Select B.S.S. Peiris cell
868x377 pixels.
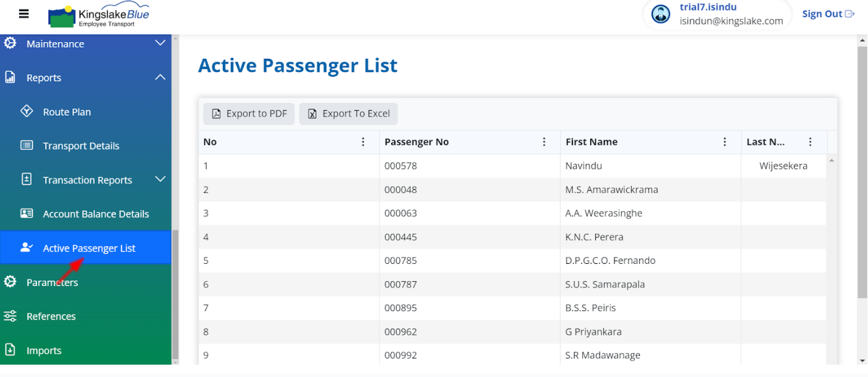[x=591, y=308]
